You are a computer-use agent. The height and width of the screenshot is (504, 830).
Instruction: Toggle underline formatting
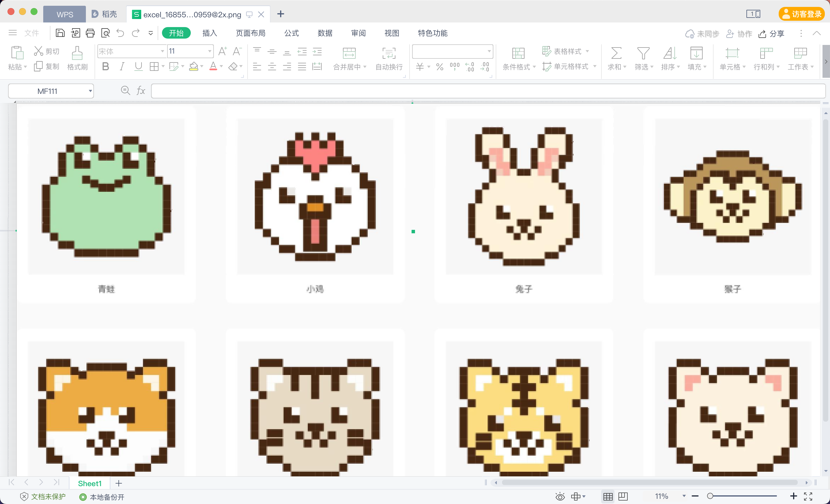138,66
